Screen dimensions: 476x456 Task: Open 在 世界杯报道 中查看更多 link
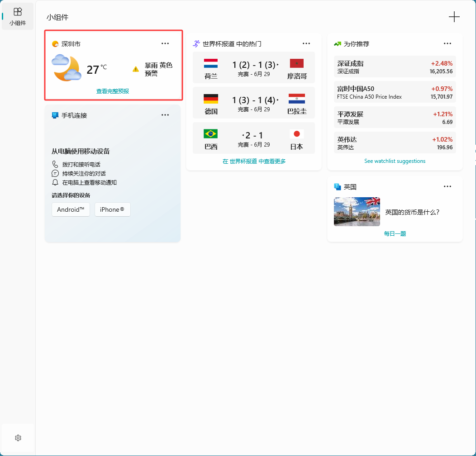(254, 161)
